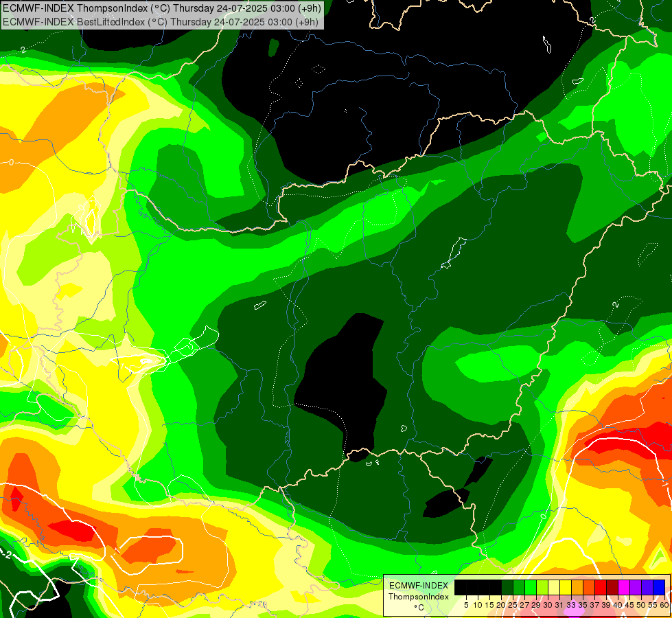Click the bright red legend swatch for 37-39

[x=600, y=588]
